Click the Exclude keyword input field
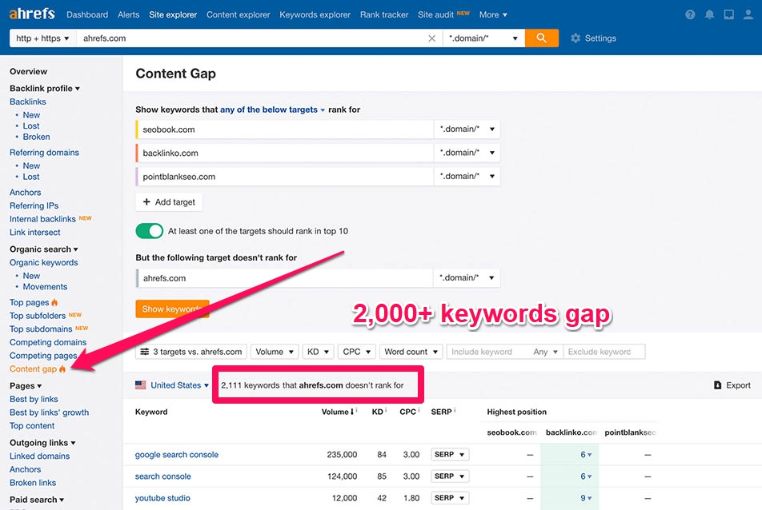 click(604, 352)
